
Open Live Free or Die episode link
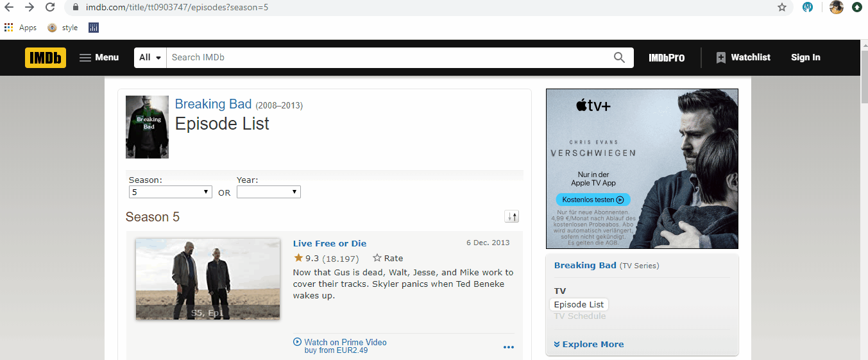330,243
